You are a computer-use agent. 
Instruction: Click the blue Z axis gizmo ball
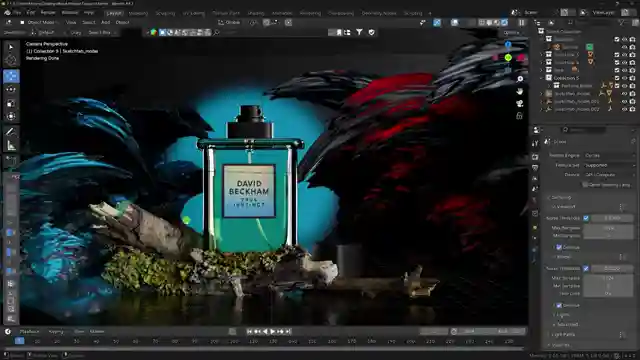(508, 44)
